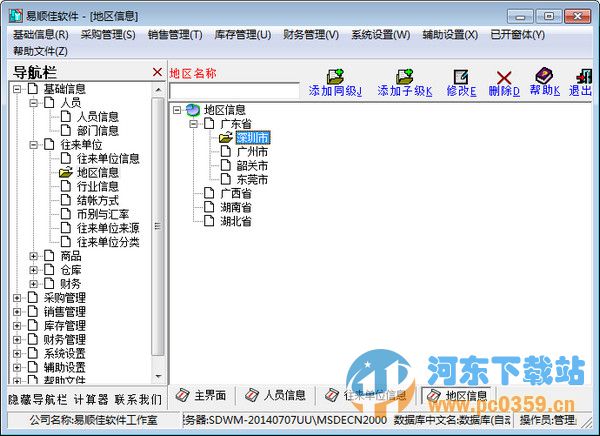Screen dimensions: 600x436
Task: Switch to the 往来单位信息 tab
Action: (x=366, y=395)
